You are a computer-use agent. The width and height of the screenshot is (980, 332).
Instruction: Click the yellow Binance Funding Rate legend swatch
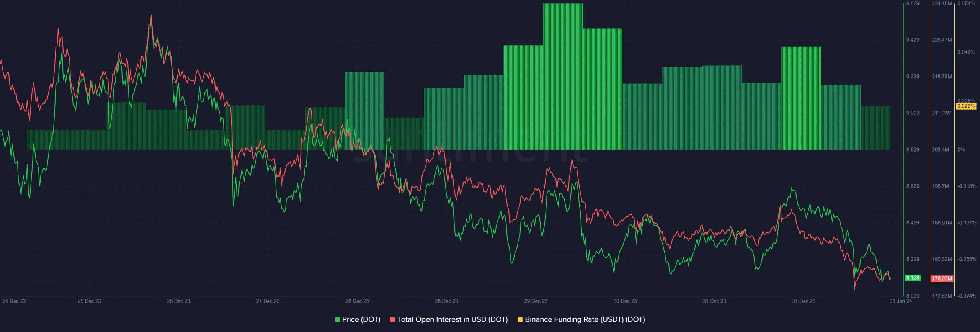pyautogui.click(x=520, y=319)
